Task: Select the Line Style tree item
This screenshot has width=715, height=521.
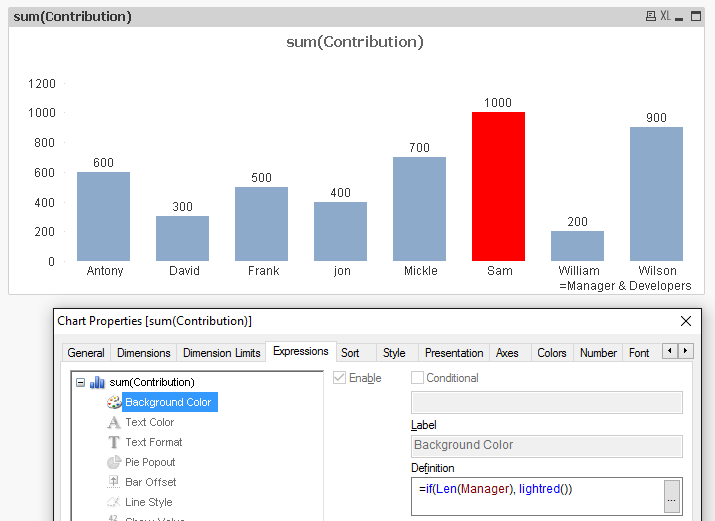Action: click(148, 502)
